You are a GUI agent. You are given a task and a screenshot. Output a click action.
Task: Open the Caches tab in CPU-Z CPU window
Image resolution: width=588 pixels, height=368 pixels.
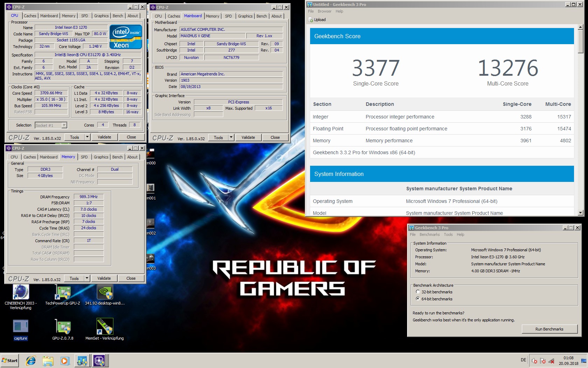point(30,16)
